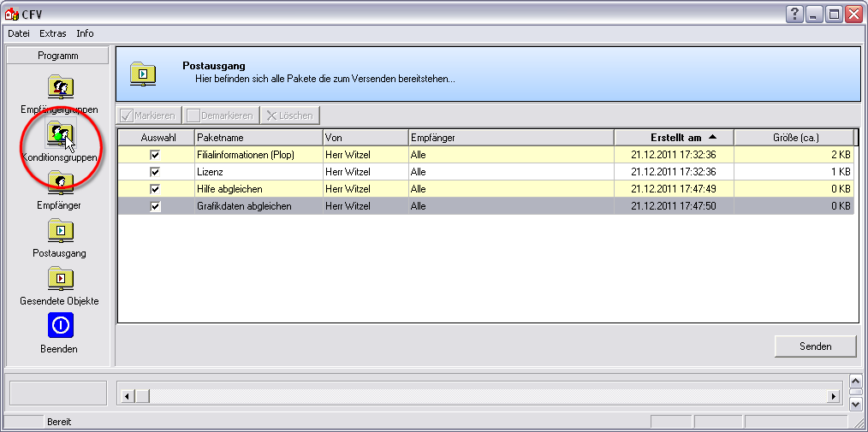Click the help question mark in title bar

794,14
